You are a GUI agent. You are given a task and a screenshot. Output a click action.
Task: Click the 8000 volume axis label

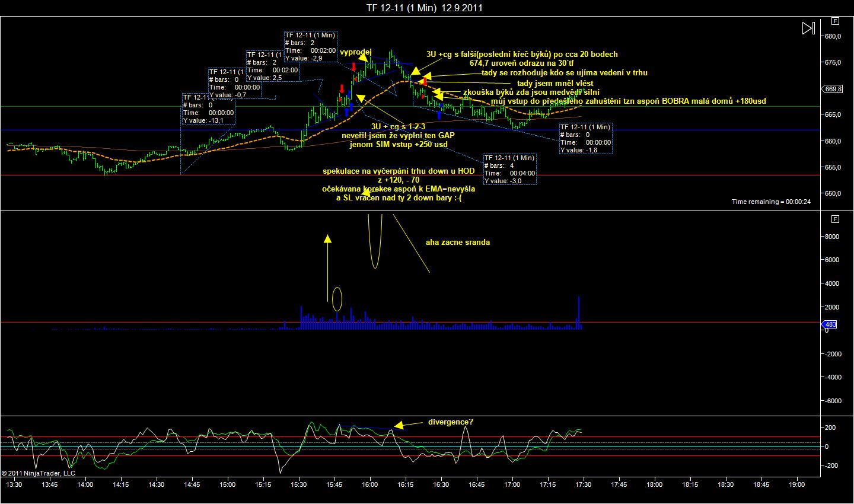(832, 237)
